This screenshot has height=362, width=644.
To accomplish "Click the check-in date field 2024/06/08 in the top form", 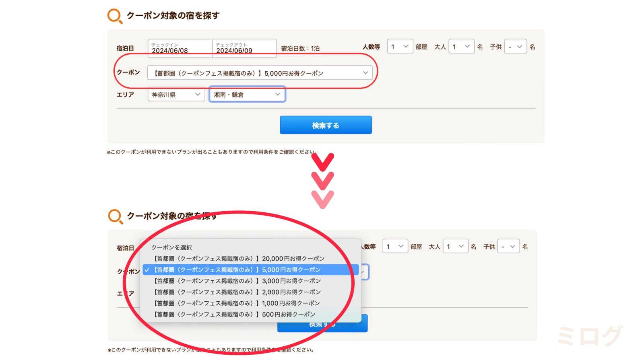I will pyautogui.click(x=180, y=48).
